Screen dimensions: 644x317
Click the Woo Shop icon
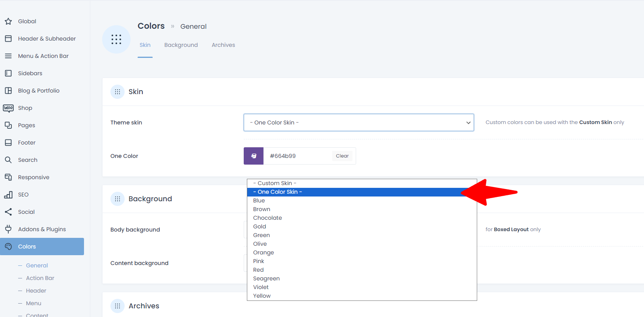click(x=8, y=108)
